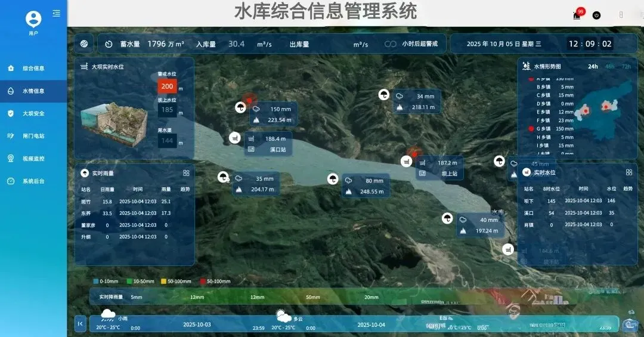Open the 188.4 m 溪口站 info card
644x337 pixels.
(268, 144)
